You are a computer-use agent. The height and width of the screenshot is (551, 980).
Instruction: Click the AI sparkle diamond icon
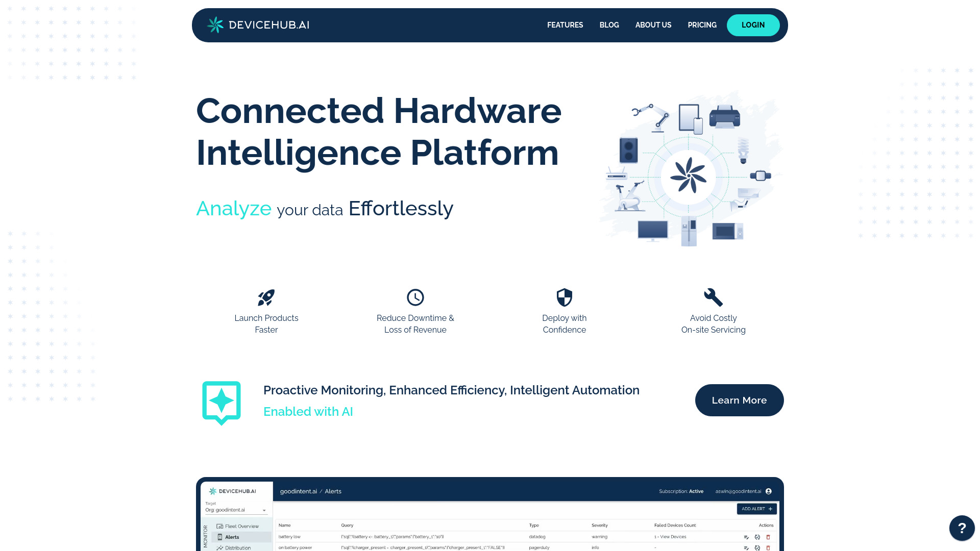pos(221,400)
